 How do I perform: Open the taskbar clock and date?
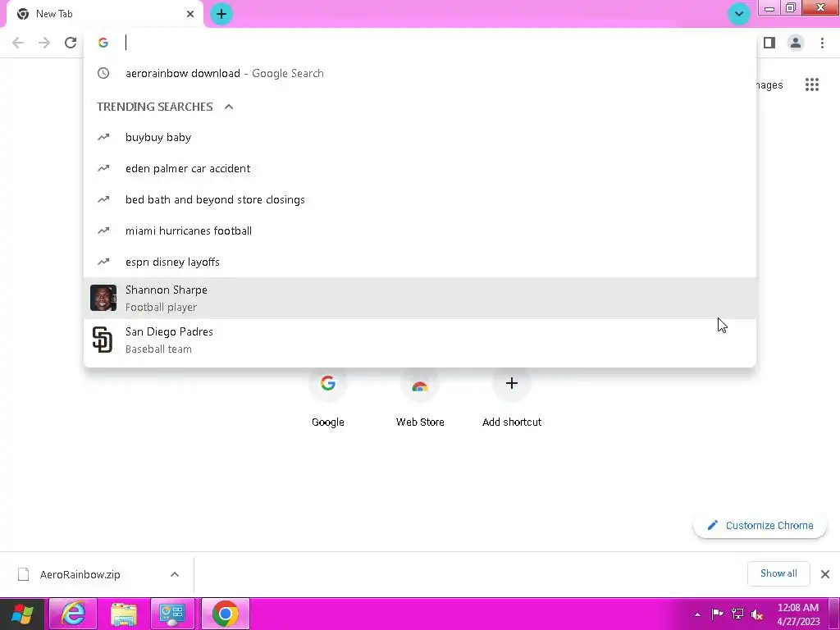click(x=798, y=614)
